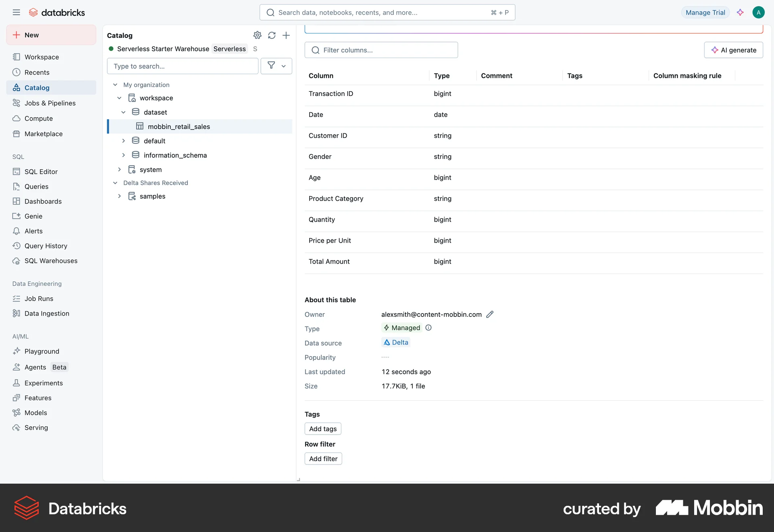Click the Manage Trial button

pyautogui.click(x=705, y=12)
